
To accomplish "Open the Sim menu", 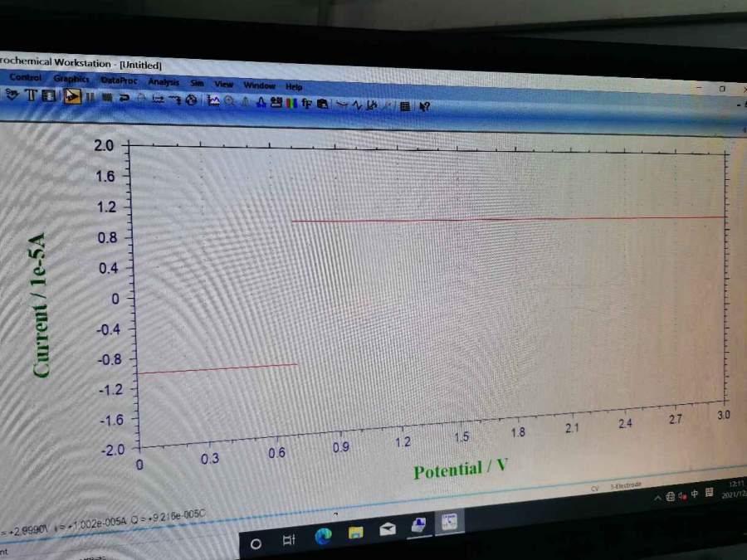I will [198, 83].
